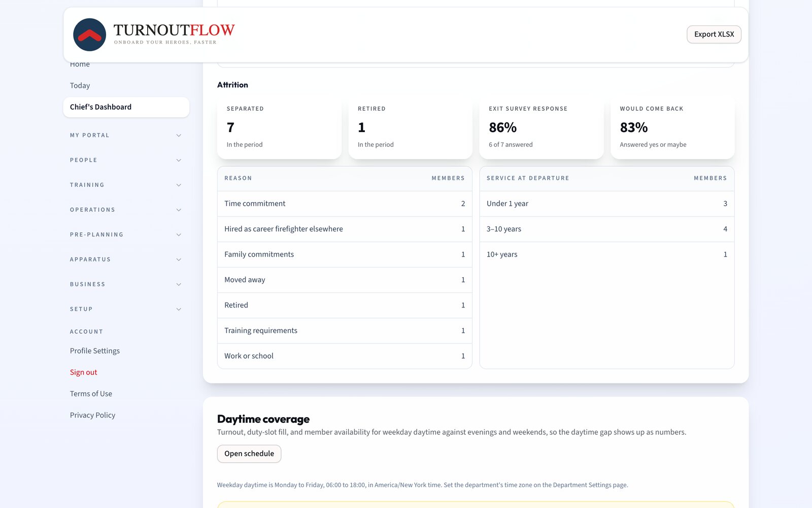Click the TurnoutFlow chevron logo icon
This screenshot has height=508, width=812.
point(89,35)
